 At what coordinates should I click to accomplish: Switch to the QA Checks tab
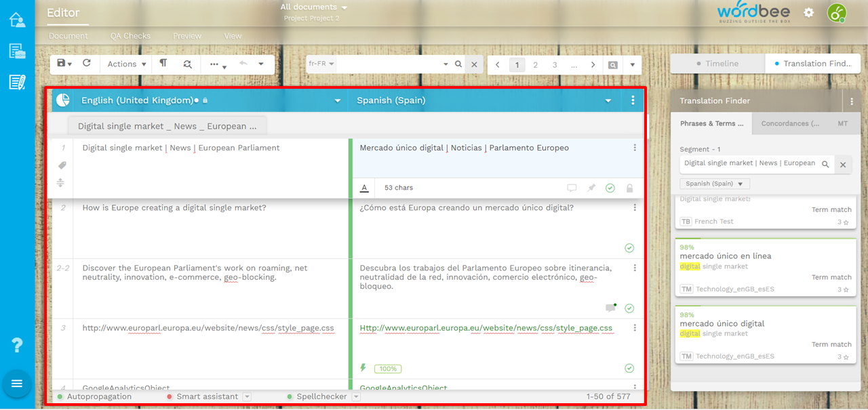click(x=130, y=35)
